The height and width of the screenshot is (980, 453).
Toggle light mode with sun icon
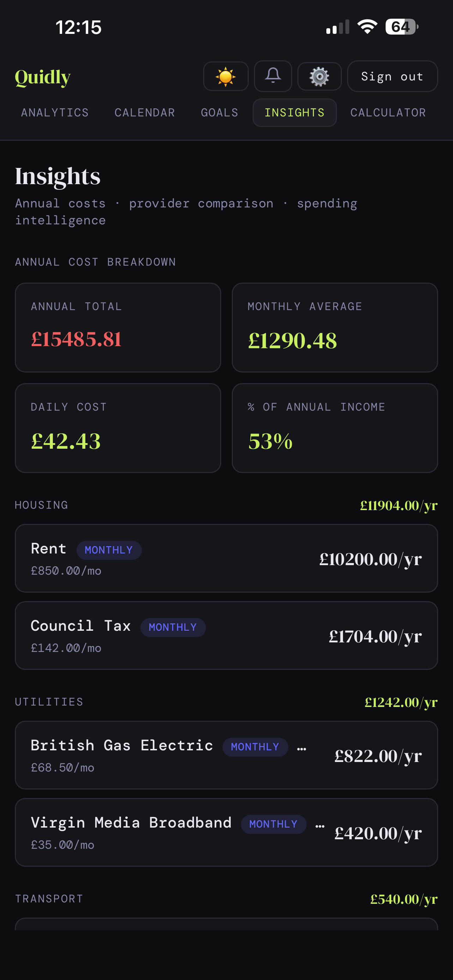pos(225,77)
